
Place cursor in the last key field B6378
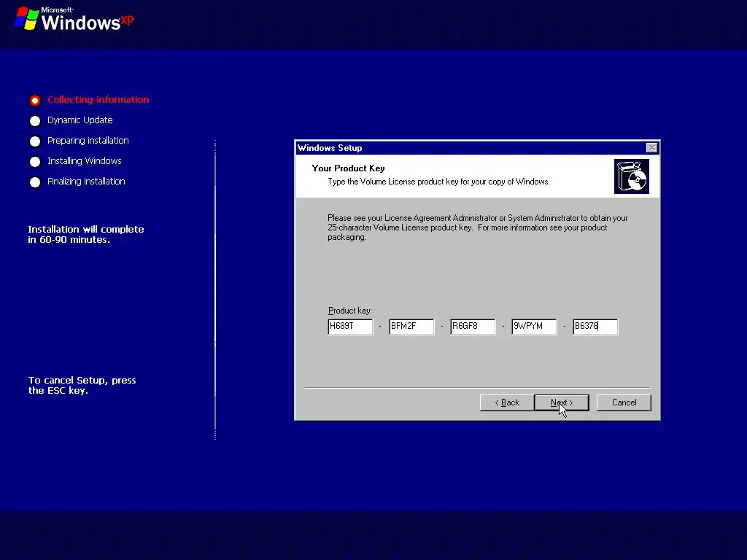595,327
